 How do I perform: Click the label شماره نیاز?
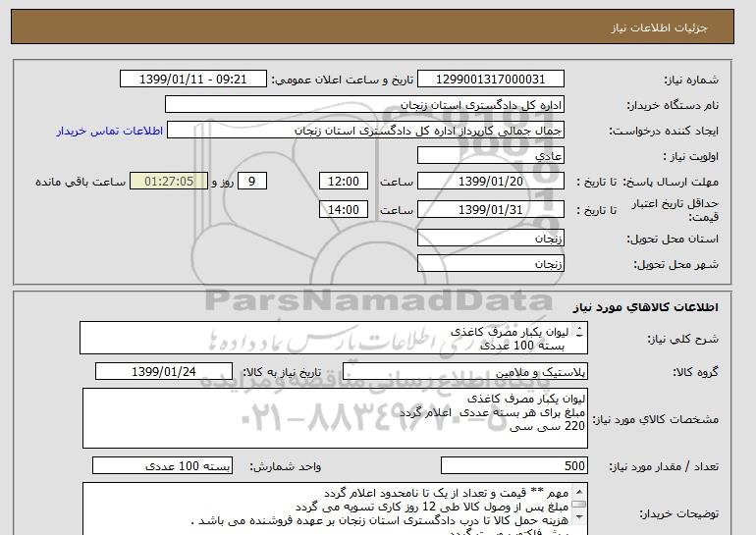click(691, 80)
